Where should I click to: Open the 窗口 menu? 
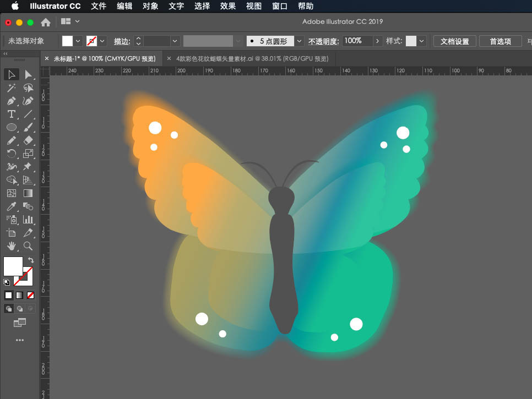(x=280, y=6)
